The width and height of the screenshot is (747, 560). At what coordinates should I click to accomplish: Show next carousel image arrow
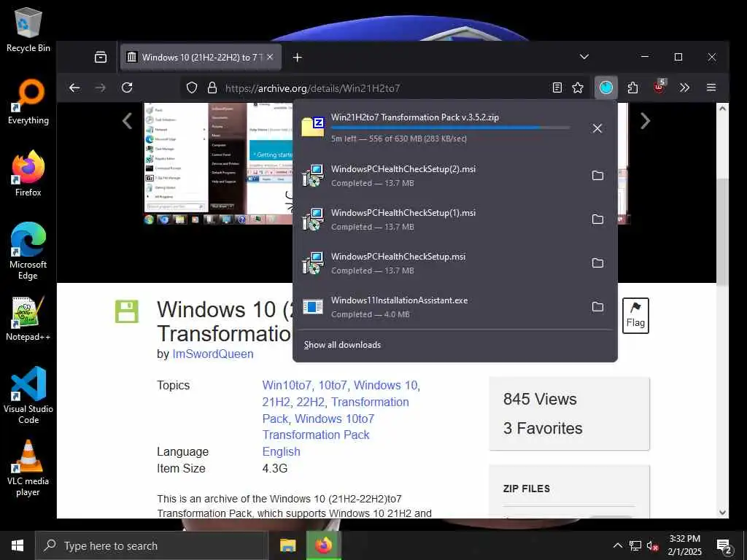645,121
